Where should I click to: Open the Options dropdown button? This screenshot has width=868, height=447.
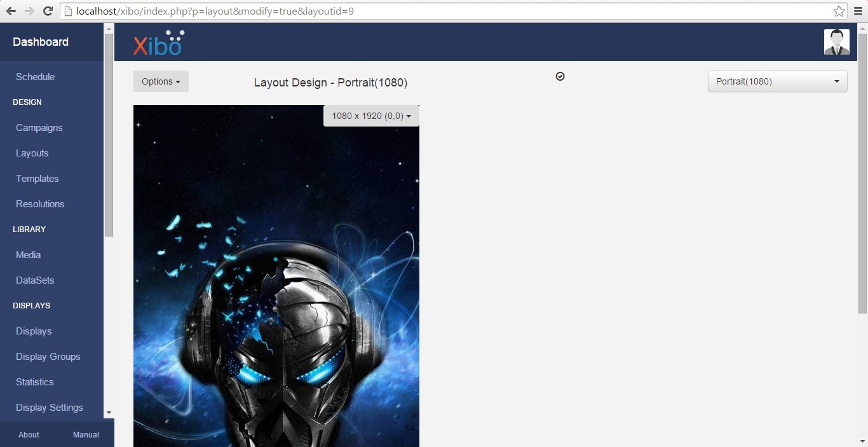click(x=161, y=81)
